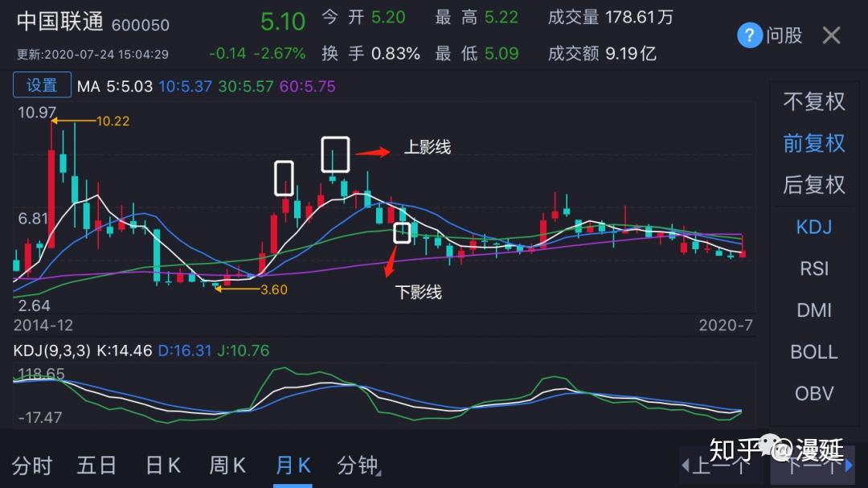Viewport: 868px width, 488px height.
Task: Open the KDJ indicator in the sidebar
Action: tap(813, 227)
